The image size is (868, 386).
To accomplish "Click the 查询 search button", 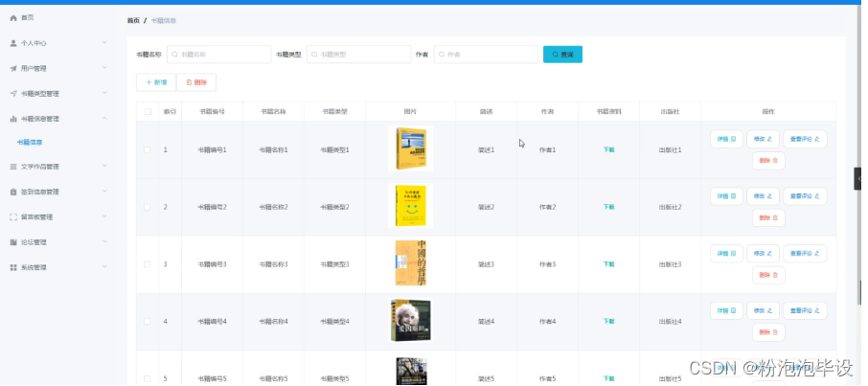I will point(562,55).
